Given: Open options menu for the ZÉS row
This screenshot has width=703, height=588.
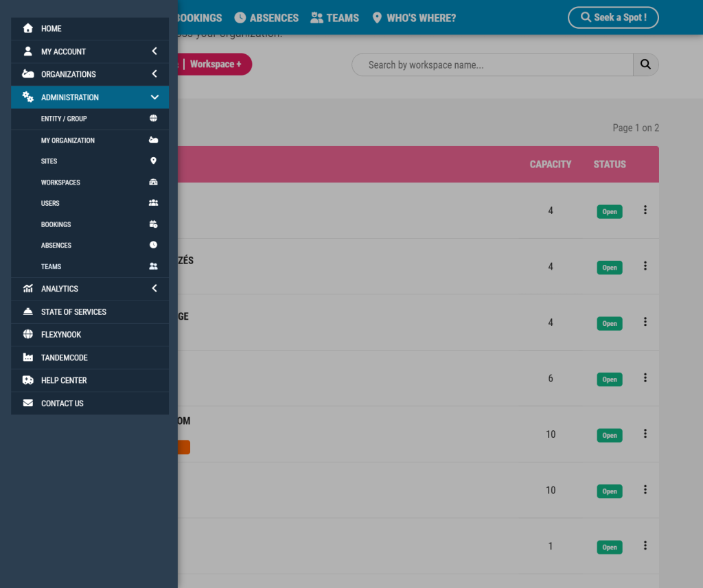Looking at the screenshot, I should point(645,266).
